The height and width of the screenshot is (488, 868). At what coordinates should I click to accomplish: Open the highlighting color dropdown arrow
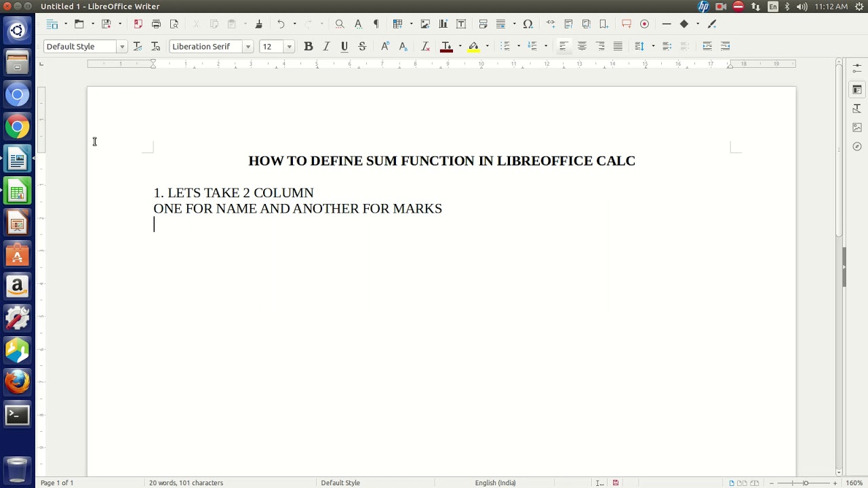tap(487, 46)
